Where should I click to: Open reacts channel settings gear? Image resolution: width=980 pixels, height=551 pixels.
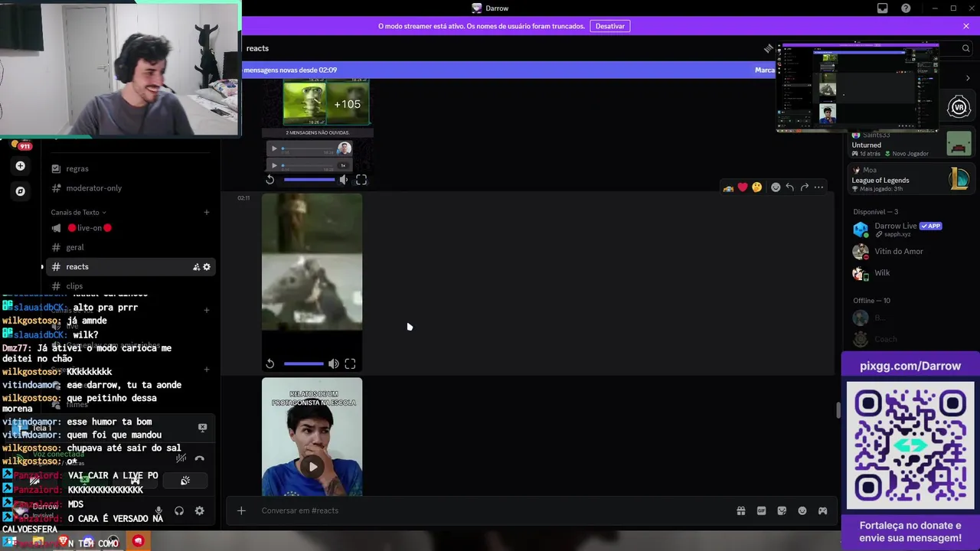click(x=207, y=267)
